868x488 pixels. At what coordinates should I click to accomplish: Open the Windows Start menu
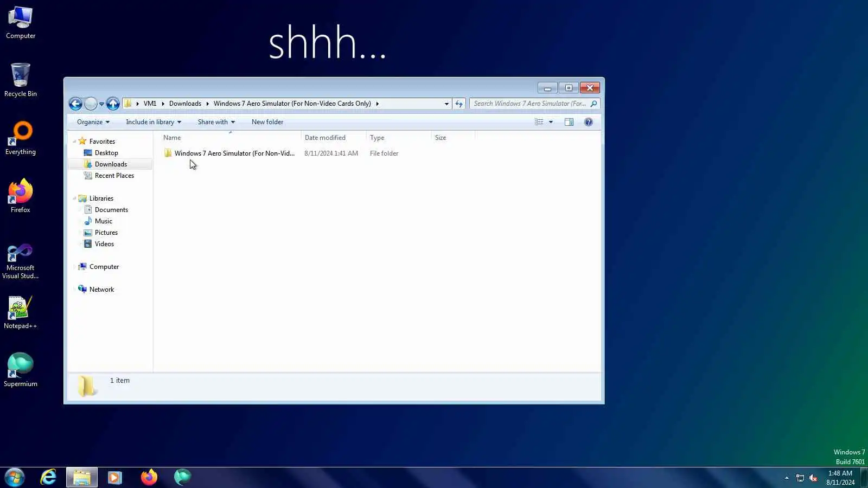(x=15, y=478)
